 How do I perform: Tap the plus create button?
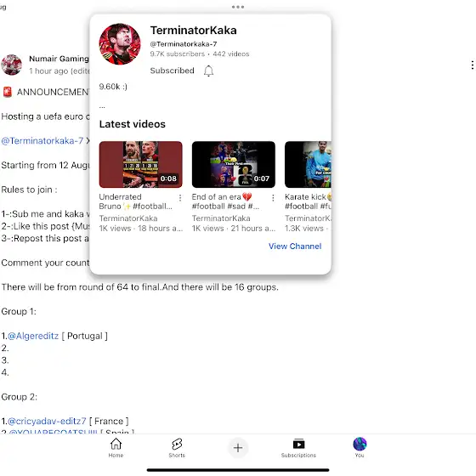[238, 448]
